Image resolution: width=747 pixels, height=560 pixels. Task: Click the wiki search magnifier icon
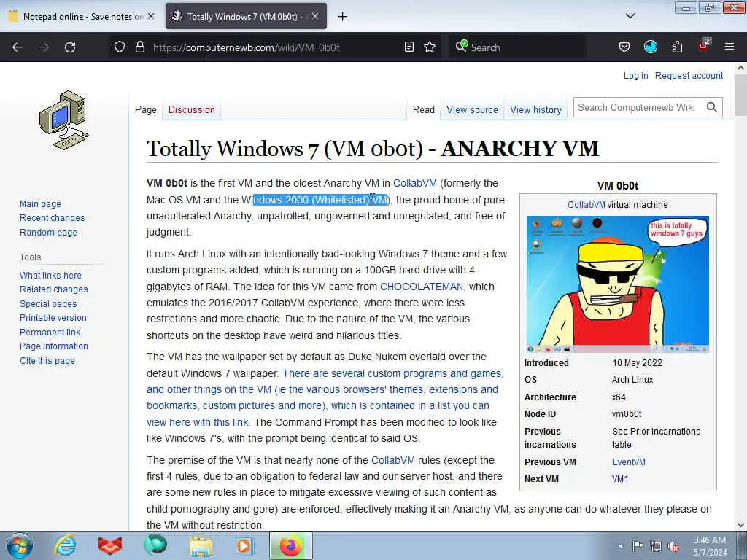(x=712, y=107)
